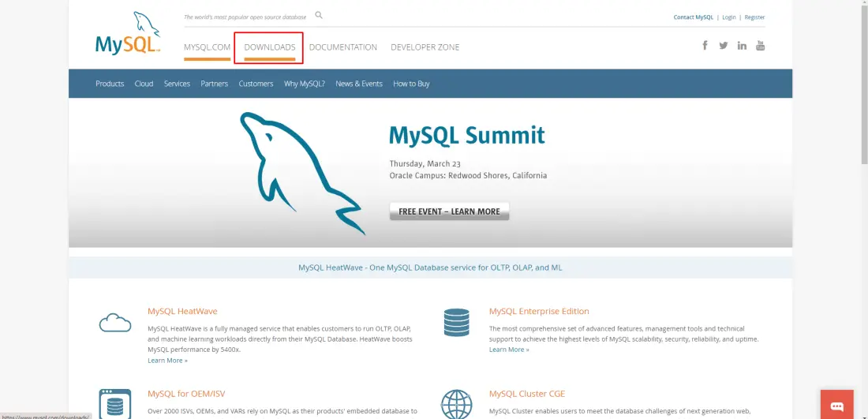
Task: Click the OEM/ISV embedded database icon
Action: 115,403
